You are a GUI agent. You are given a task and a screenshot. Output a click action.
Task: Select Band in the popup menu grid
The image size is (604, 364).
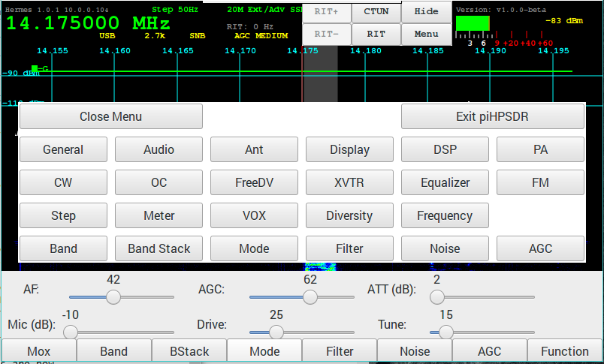click(x=63, y=248)
